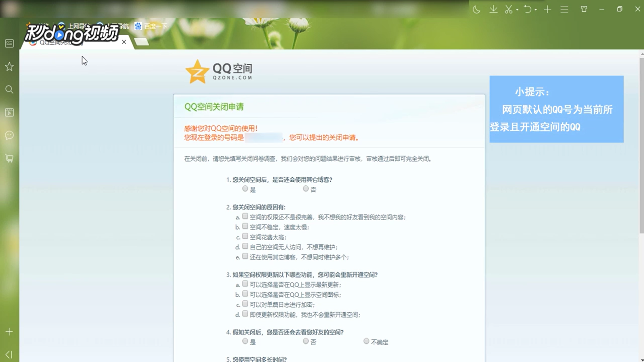
Task: Open a new tab button
Action: coord(142,42)
